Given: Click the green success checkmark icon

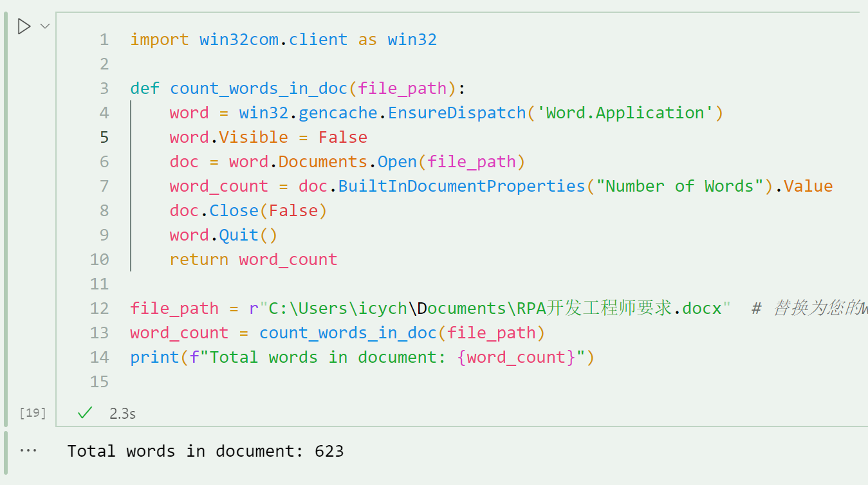Looking at the screenshot, I should click(85, 413).
